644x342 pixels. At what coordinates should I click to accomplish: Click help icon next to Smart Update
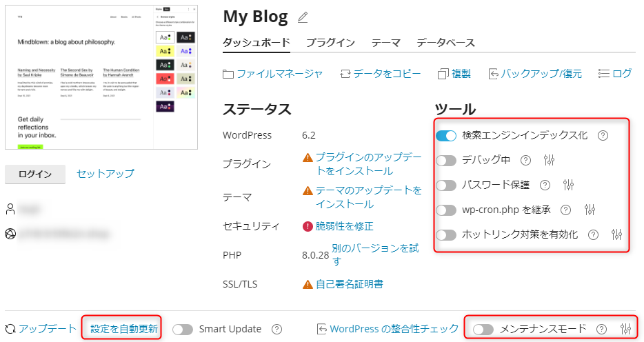click(277, 329)
